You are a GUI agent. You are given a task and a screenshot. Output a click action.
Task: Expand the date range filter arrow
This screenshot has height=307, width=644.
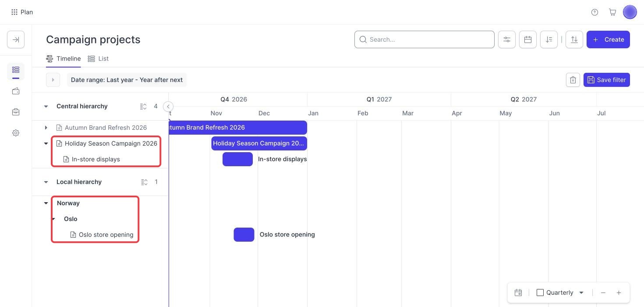point(53,80)
